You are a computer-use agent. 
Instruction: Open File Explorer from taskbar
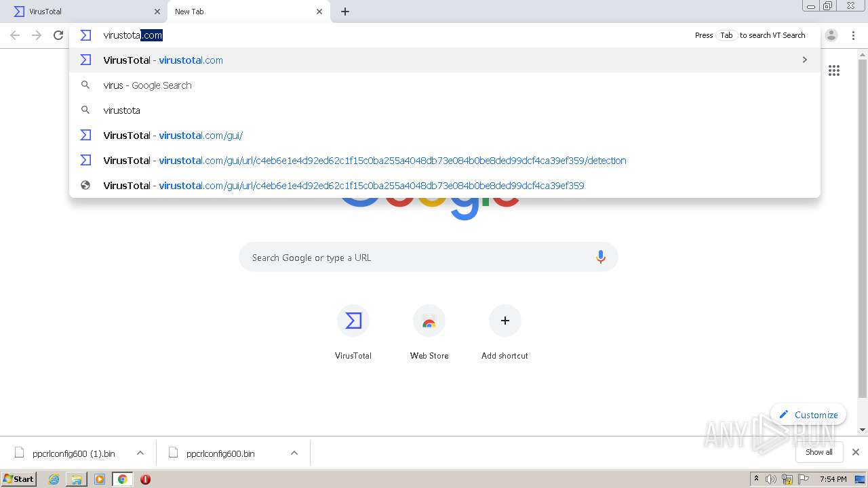click(x=77, y=479)
